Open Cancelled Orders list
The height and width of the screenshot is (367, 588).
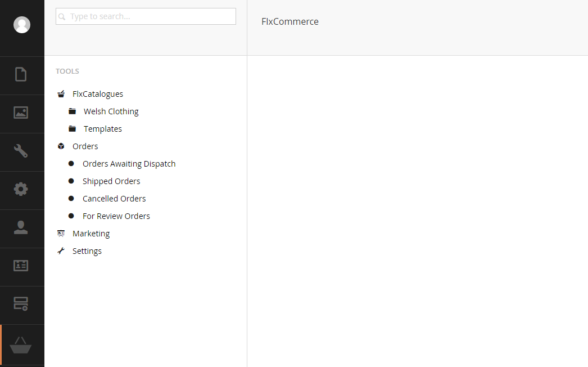(114, 198)
